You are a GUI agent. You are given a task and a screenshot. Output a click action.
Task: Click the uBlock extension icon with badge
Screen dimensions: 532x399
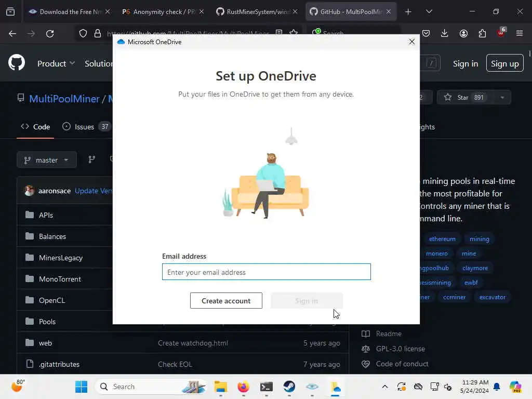[501, 33]
